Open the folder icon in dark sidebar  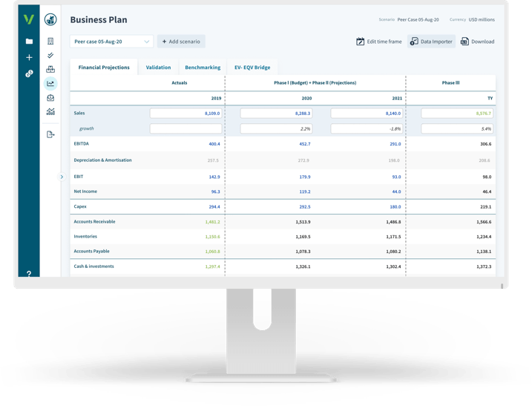(x=29, y=42)
